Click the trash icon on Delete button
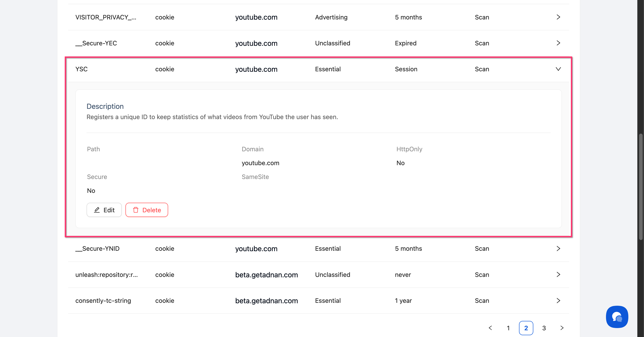Image resolution: width=644 pixels, height=337 pixels. [x=136, y=210]
